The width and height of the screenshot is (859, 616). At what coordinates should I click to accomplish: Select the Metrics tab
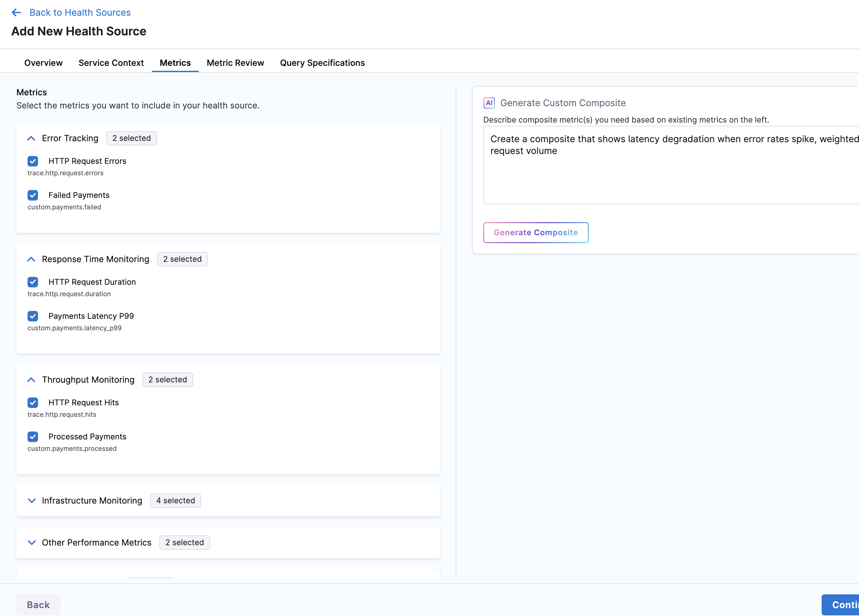175,63
